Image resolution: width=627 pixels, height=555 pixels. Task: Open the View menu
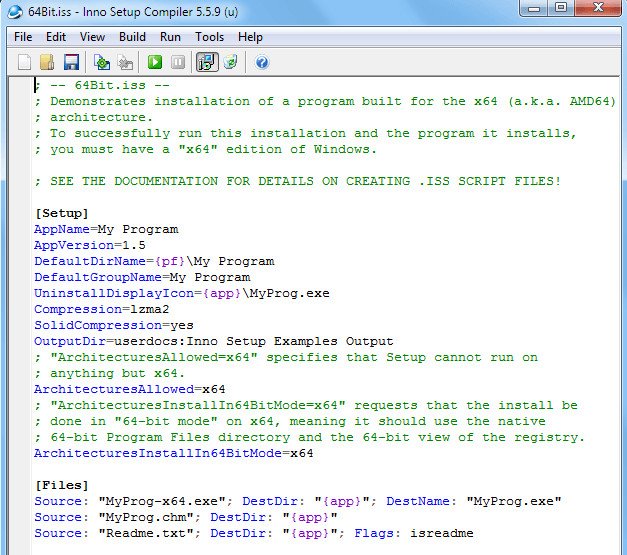(92, 37)
